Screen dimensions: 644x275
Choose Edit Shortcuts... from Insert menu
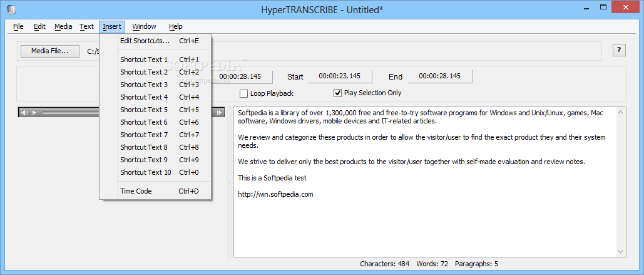(x=155, y=41)
